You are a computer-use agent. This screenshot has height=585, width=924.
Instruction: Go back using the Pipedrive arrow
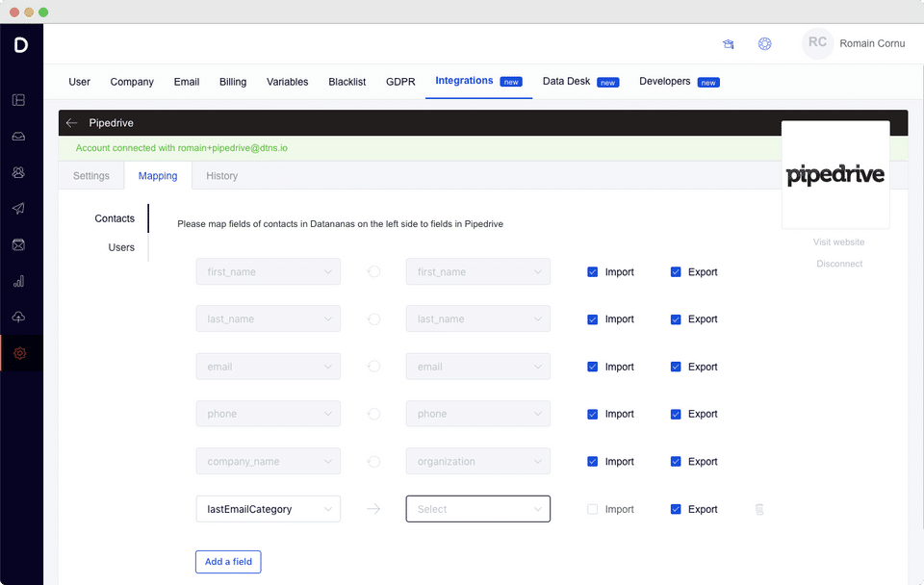tap(72, 122)
